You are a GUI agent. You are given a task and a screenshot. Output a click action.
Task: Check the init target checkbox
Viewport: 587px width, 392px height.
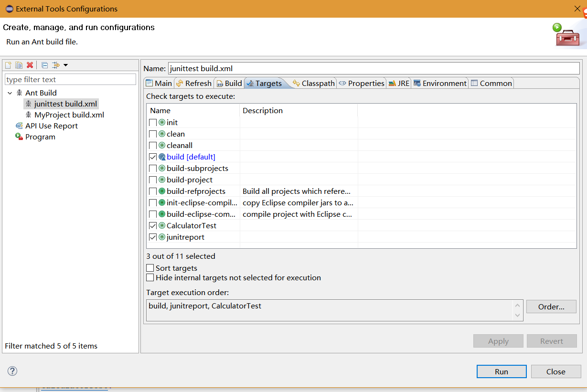coord(153,122)
